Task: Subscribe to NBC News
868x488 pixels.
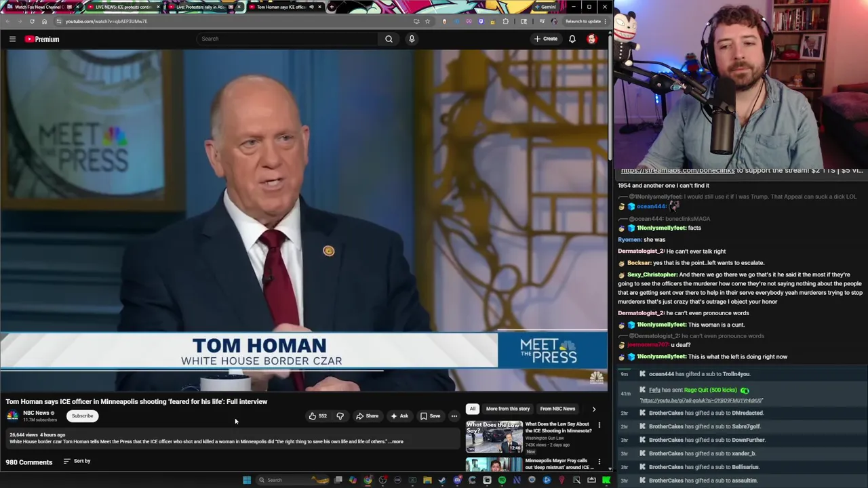Action: point(83,416)
